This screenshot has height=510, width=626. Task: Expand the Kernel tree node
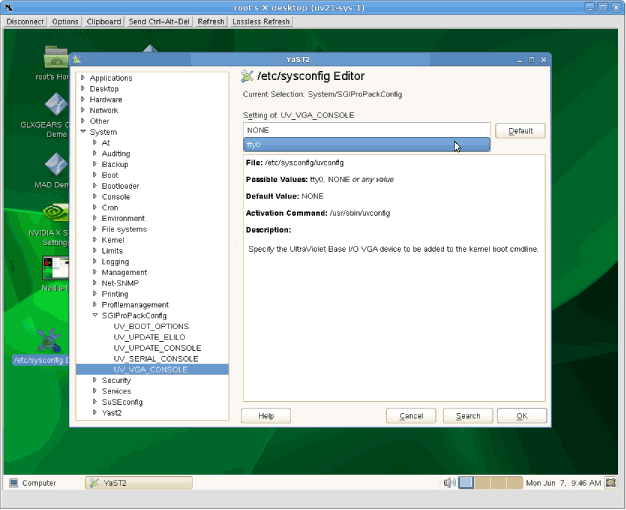click(x=95, y=240)
